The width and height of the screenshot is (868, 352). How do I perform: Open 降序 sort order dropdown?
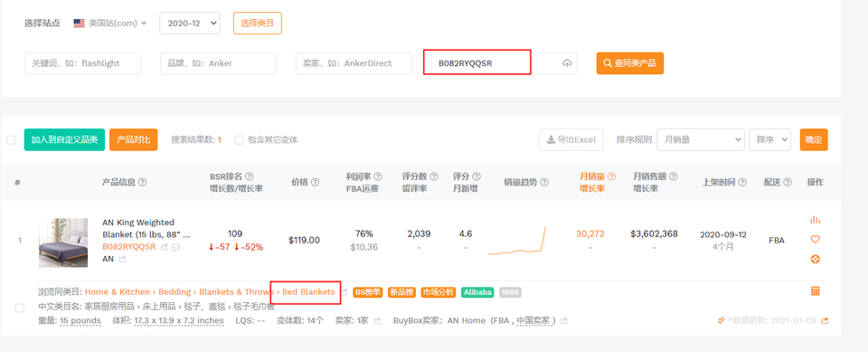pos(770,139)
